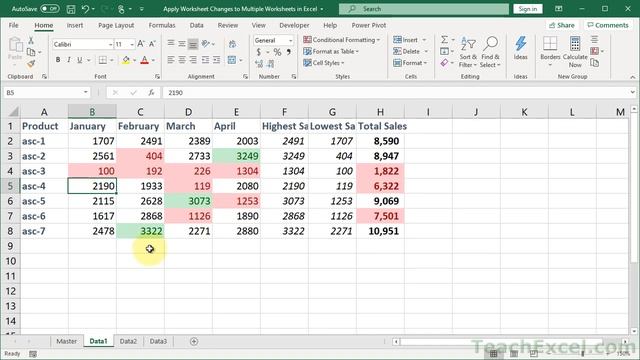Click the Fill down icon

tap(444, 51)
